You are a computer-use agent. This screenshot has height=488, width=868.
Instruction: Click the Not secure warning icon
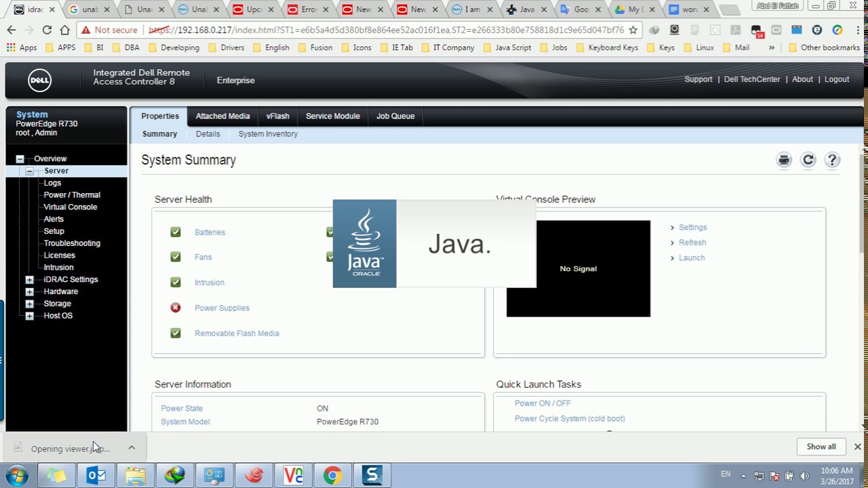point(85,30)
